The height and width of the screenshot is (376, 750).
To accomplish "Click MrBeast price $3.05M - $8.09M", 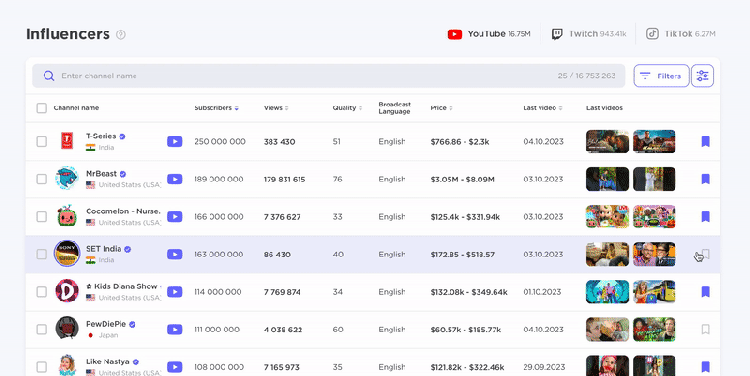I will click(462, 179).
